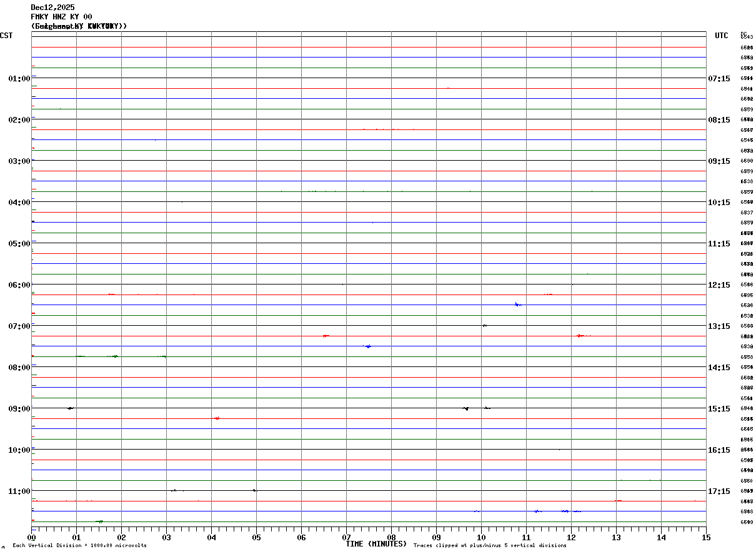Image resolution: width=756 pixels, height=554 pixels.
Task: Select the 02:00 CST time label
Action: coord(19,120)
